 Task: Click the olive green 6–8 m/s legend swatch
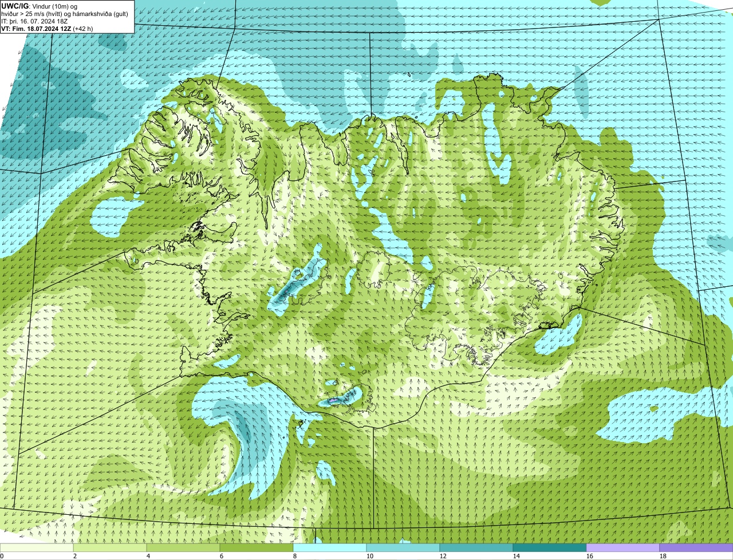click(x=257, y=547)
